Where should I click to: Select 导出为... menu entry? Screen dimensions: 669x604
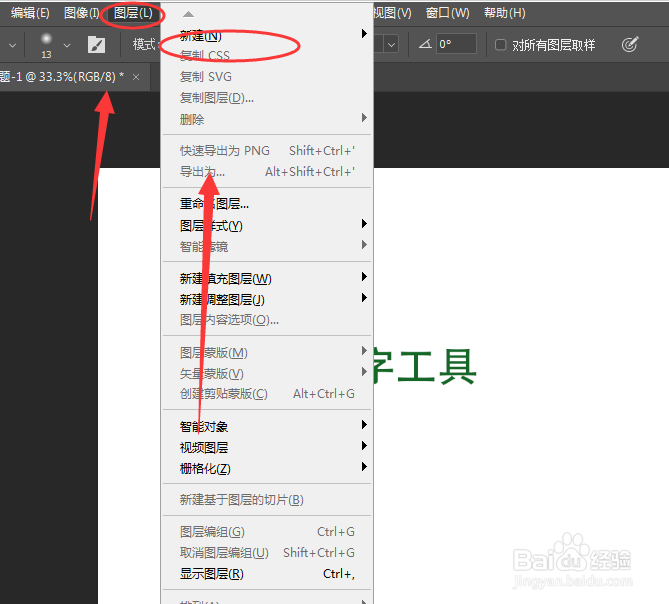pyautogui.click(x=267, y=171)
